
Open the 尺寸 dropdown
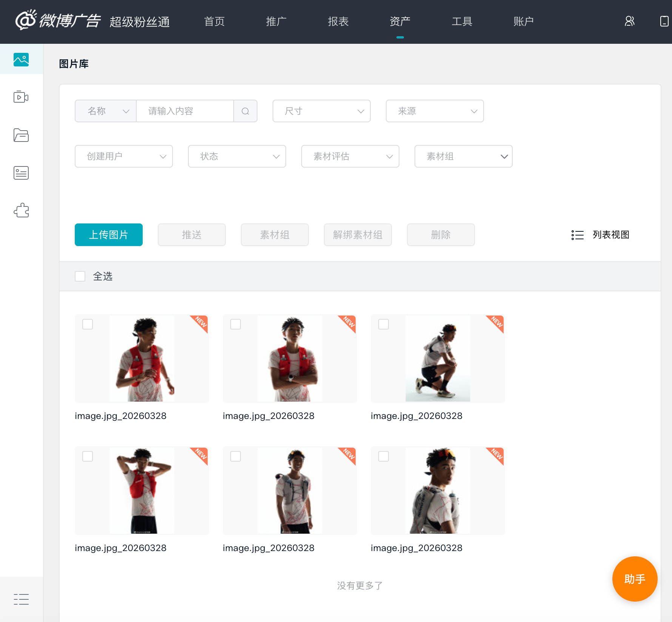(321, 111)
